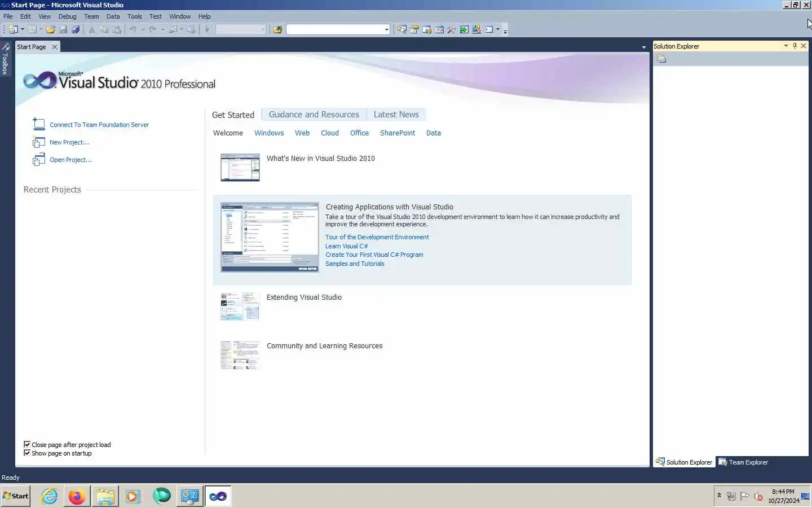Viewport: 812px width, 508px height.
Task: Expand Community and Learning Resources item
Action: click(324, 346)
